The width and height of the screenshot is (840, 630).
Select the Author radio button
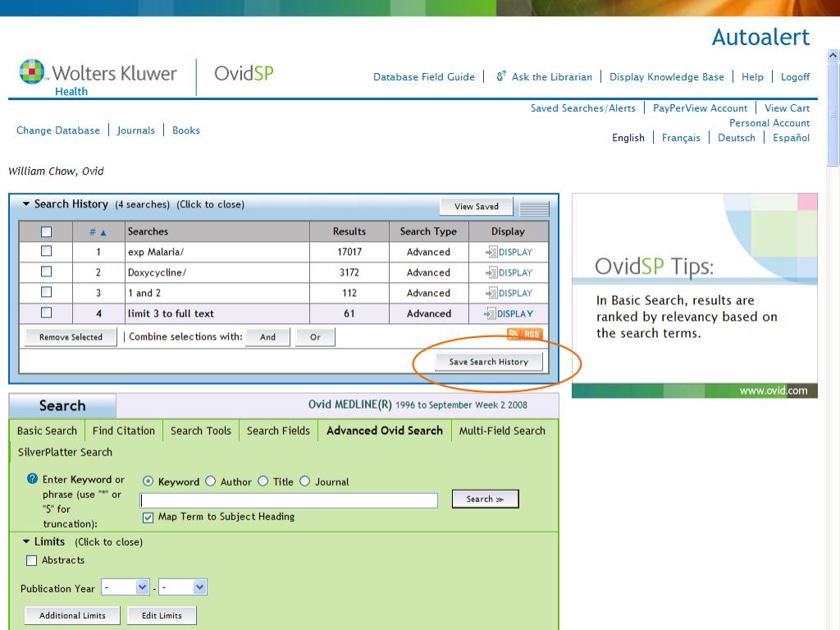(211, 481)
